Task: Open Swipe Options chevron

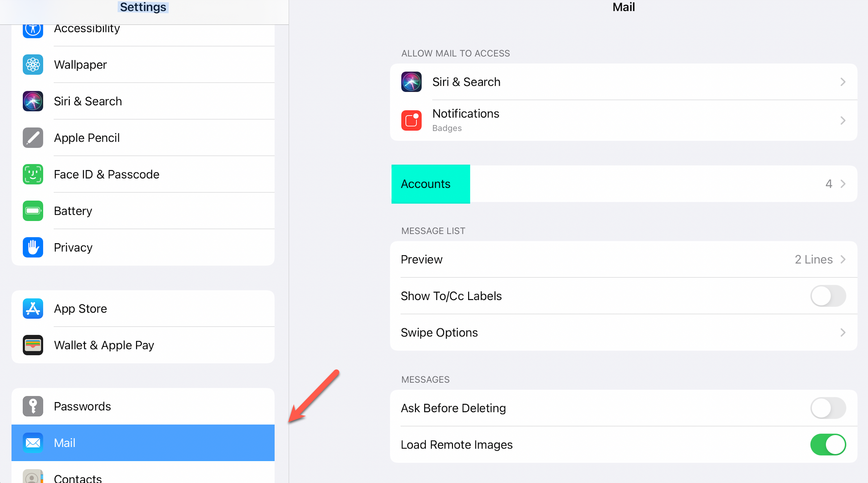Action: click(843, 332)
